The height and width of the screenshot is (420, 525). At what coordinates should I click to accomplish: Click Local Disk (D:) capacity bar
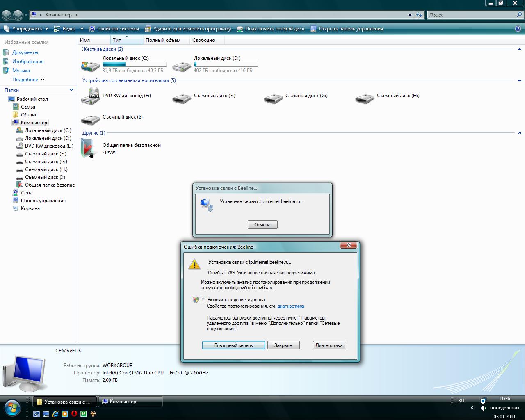[226, 64]
